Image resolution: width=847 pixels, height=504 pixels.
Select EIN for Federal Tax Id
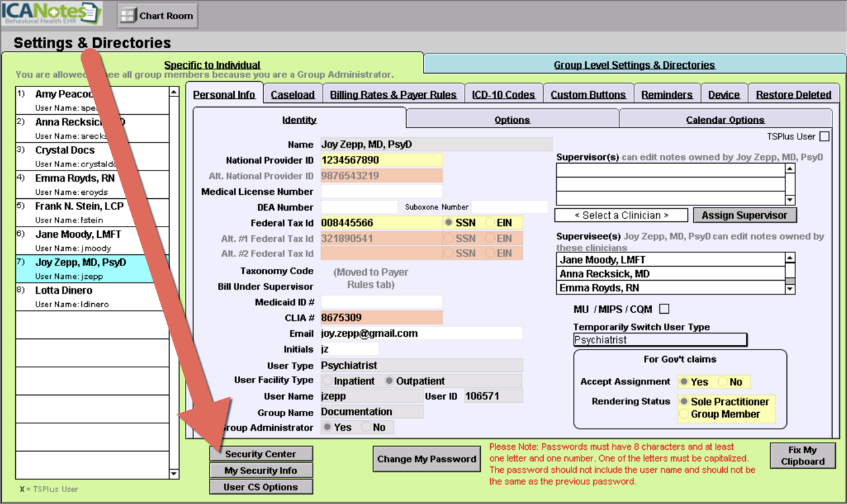pyautogui.click(x=490, y=223)
